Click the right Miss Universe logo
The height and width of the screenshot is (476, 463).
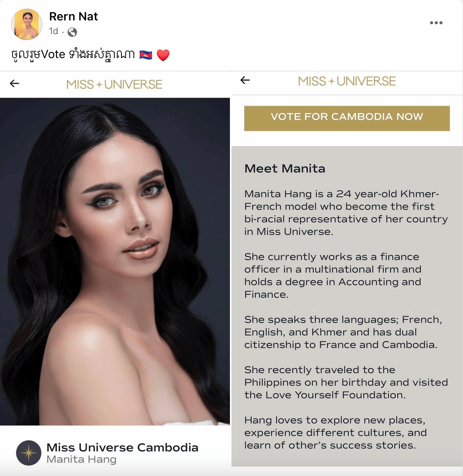pos(347,81)
